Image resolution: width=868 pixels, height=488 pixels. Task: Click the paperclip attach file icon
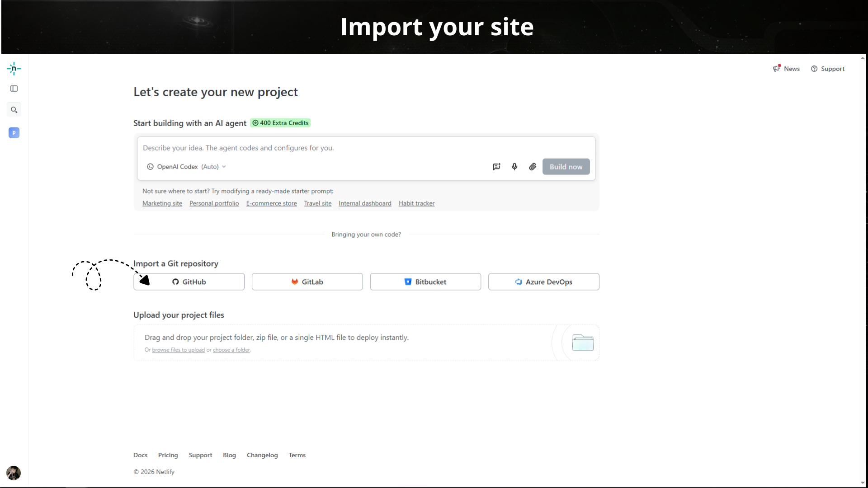[x=533, y=167]
